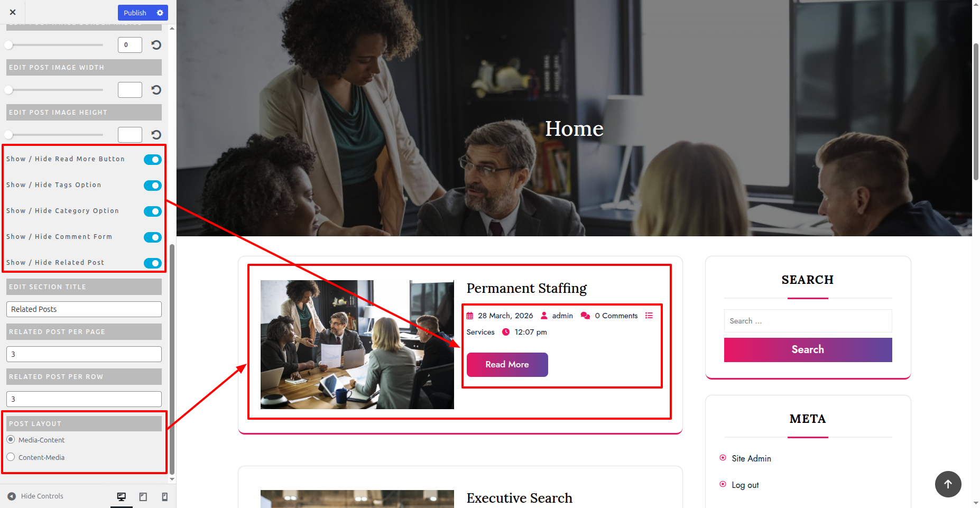Focus the Search input field
The width and height of the screenshot is (980, 508).
808,321
